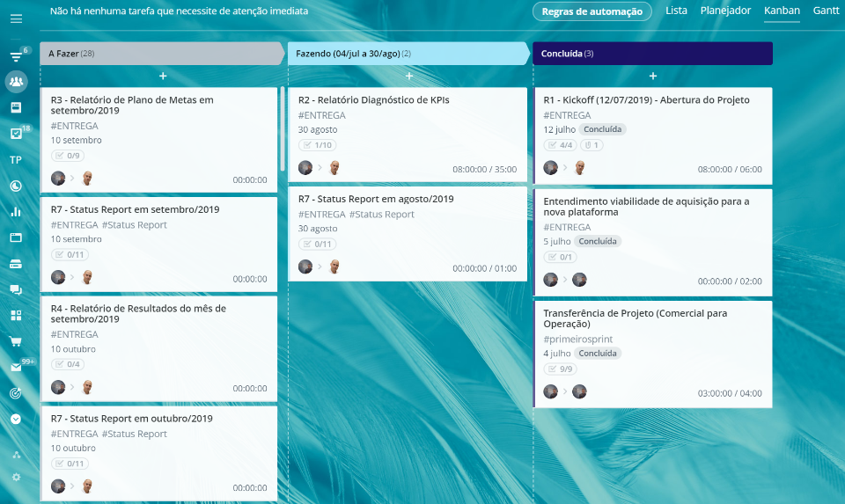The image size is (845, 504).
Task: Click the Concluída badge on Transferência card
Action: coord(598,354)
